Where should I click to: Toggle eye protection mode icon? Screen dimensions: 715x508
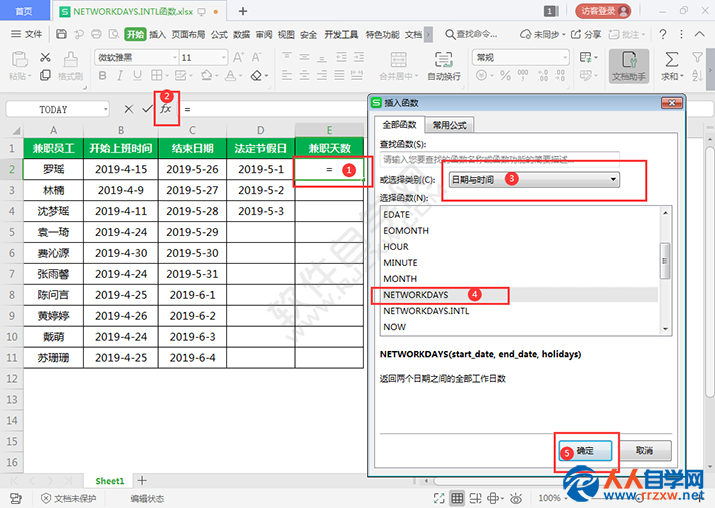516,498
